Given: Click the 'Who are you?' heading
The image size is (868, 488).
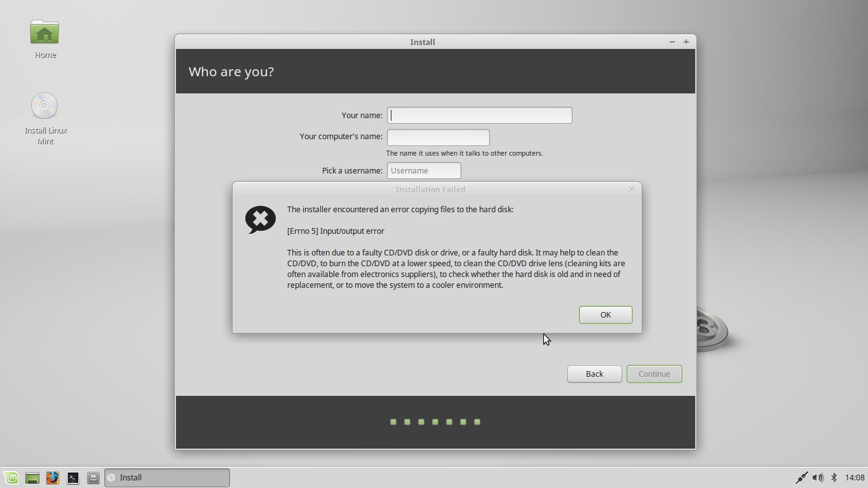Looking at the screenshot, I should (231, 72).
